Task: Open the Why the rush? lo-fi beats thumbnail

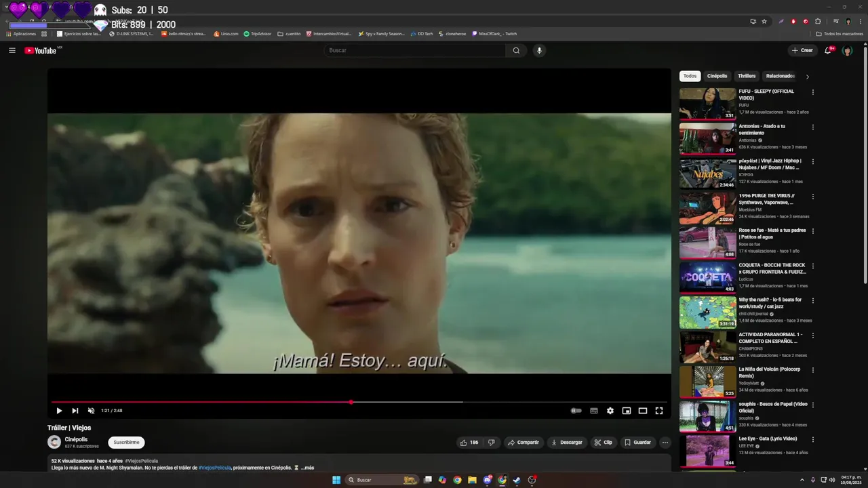Action: coord(707,312)
